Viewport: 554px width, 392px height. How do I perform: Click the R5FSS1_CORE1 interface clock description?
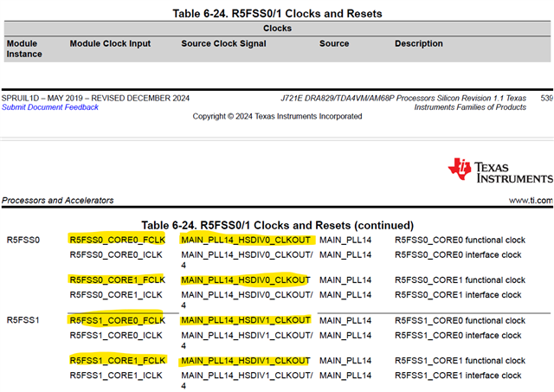pyautogui.click(x=458, y=376)
